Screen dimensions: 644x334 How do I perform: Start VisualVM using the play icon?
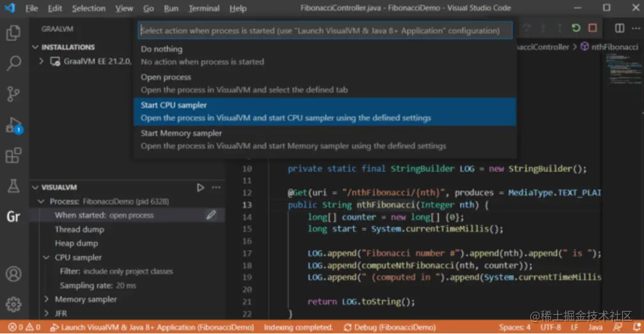click(200, 188)
